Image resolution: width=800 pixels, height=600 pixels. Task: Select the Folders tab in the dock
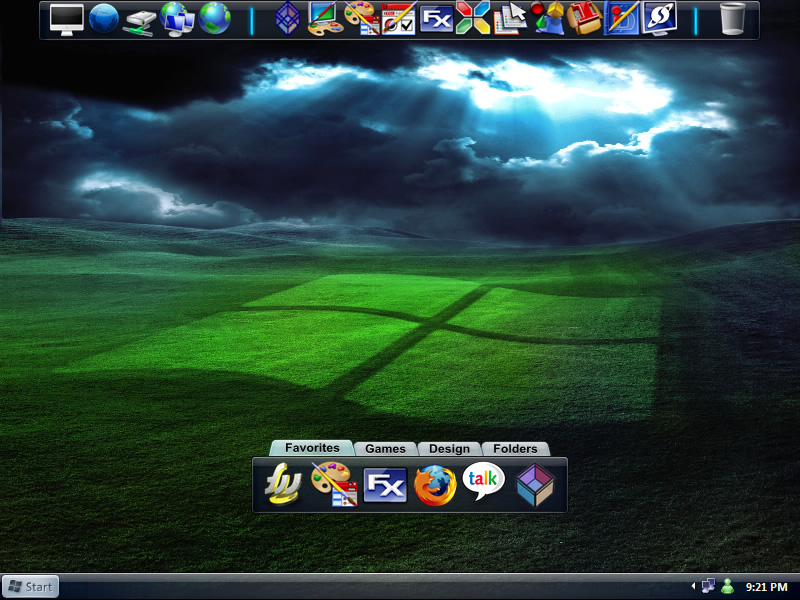pos(515,448)
